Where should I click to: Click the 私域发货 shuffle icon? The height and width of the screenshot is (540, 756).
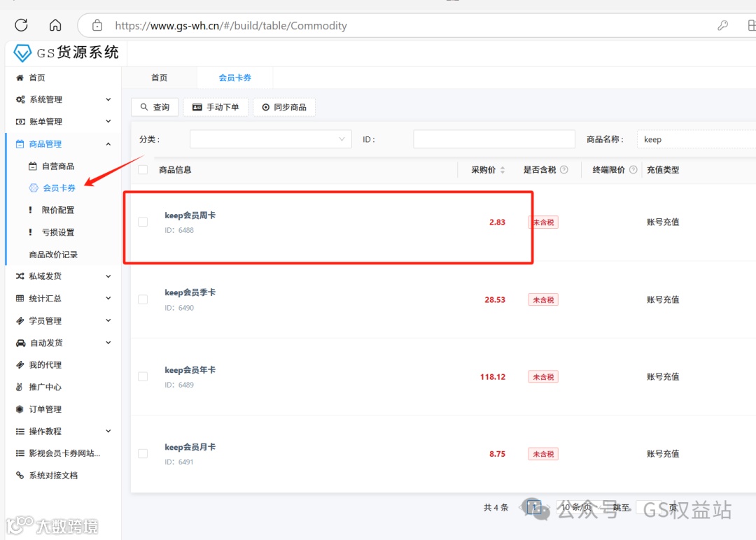pos(20,276)
